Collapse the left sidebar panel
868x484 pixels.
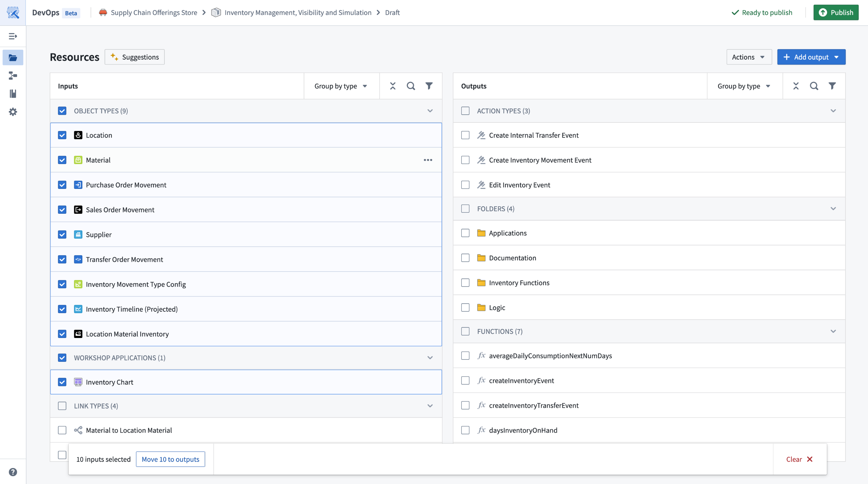[13, 36]
